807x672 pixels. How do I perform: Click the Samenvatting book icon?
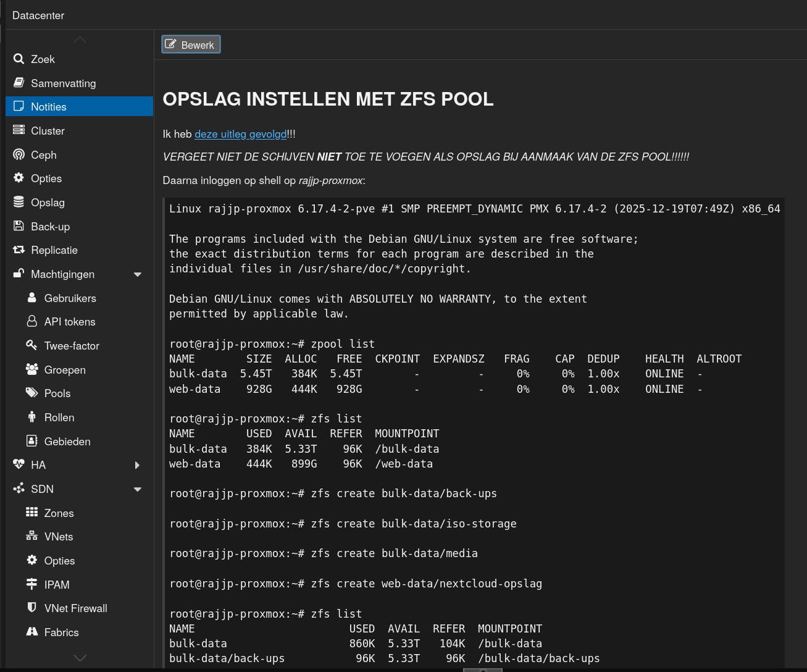[19, 83]
